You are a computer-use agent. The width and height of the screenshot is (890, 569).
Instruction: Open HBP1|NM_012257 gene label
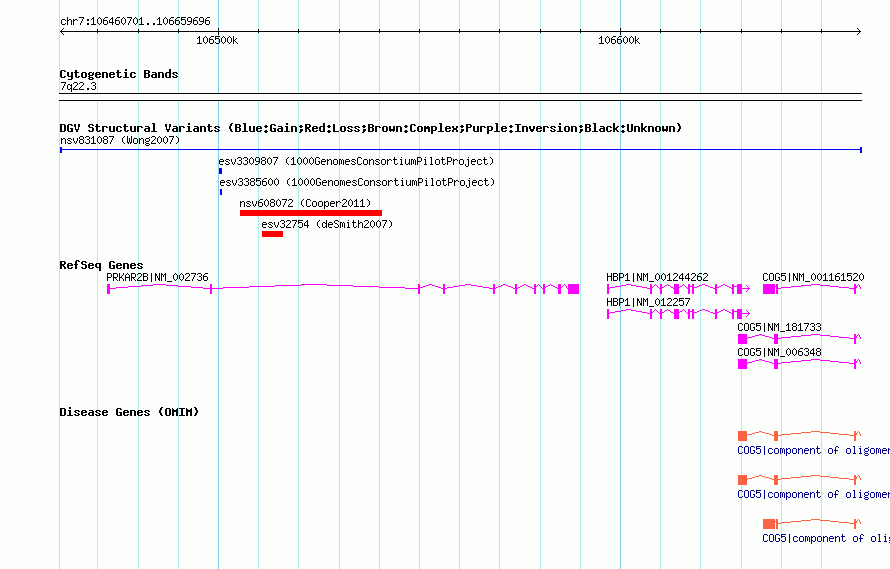[x=648, y=302]
